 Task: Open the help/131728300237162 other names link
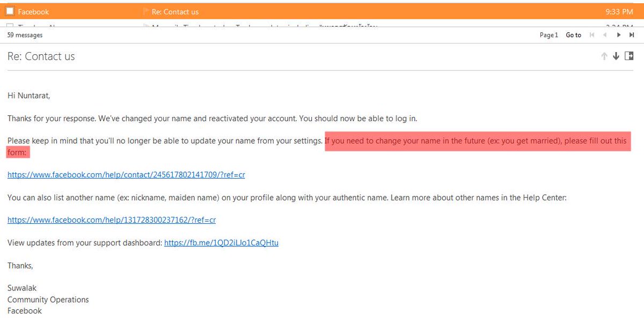112,220
